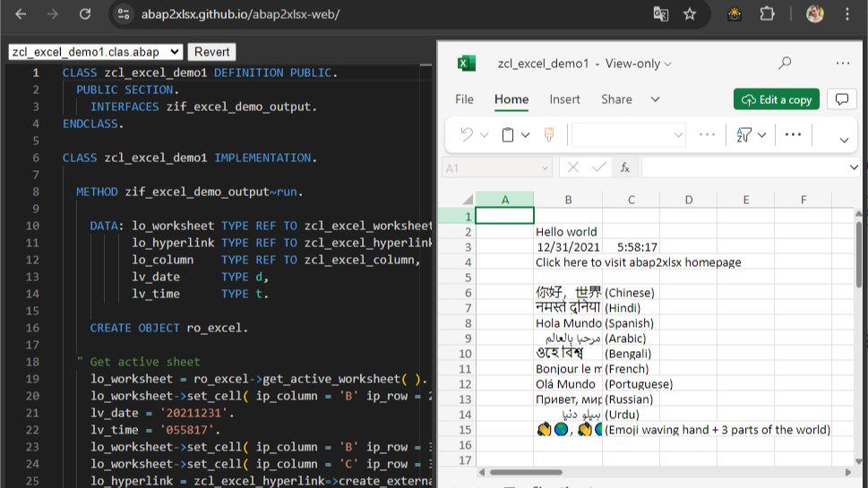This screenshot has height=488, width=868.
Task: Click the METHOD zif_excel_demo_output~run line
Action: [190, 192]
